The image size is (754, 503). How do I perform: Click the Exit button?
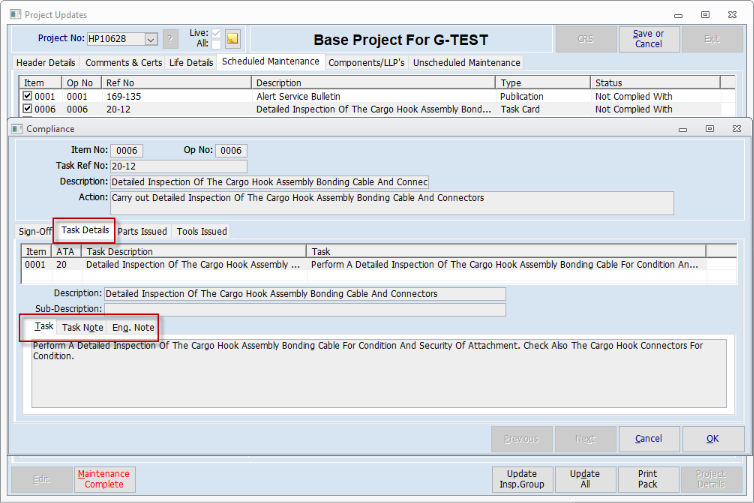coord(712,39)
